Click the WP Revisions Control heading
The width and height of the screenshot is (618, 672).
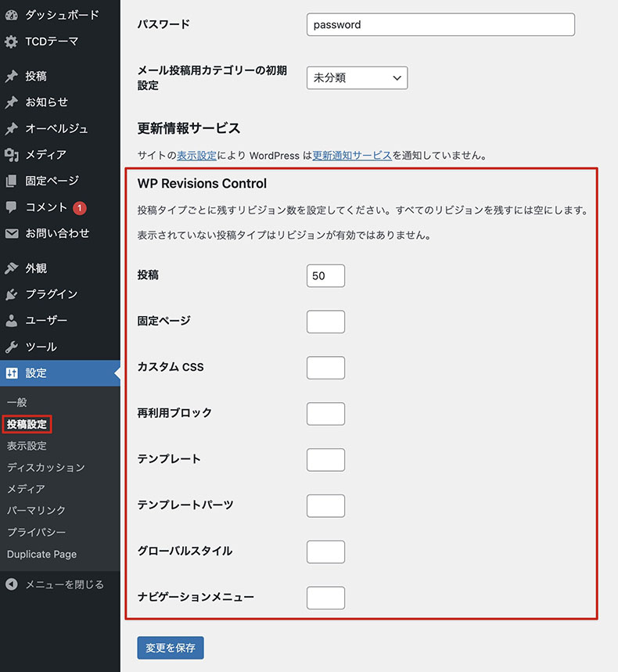click(x=202, y=183)
